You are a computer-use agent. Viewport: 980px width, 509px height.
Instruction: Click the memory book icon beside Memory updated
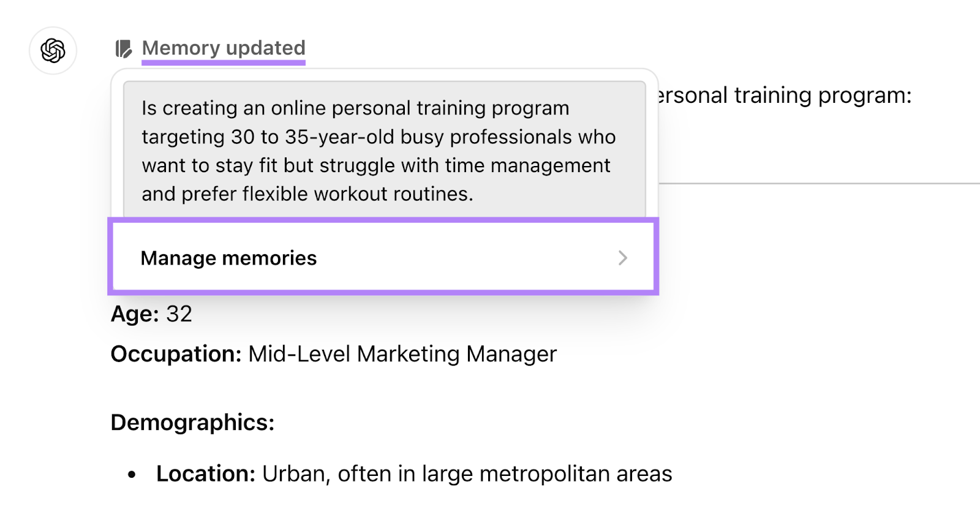pyautogui.click(x=123, y=48)
